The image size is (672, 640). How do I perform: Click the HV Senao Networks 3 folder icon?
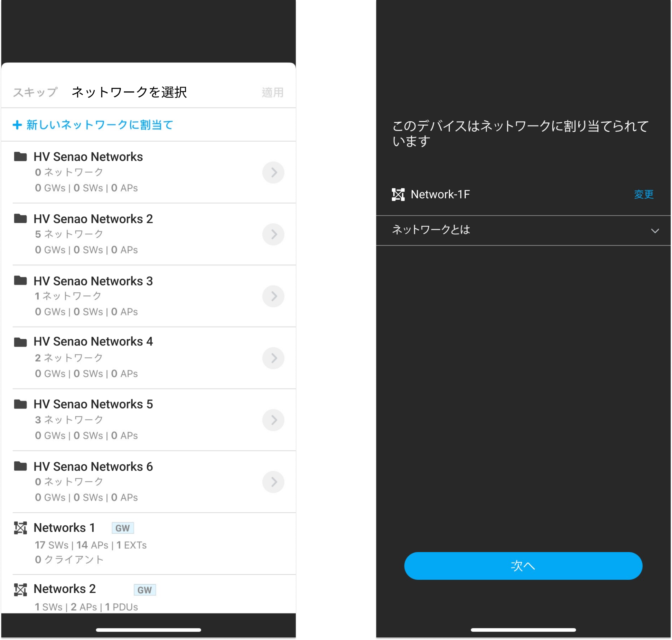click(x=21, y=280)
